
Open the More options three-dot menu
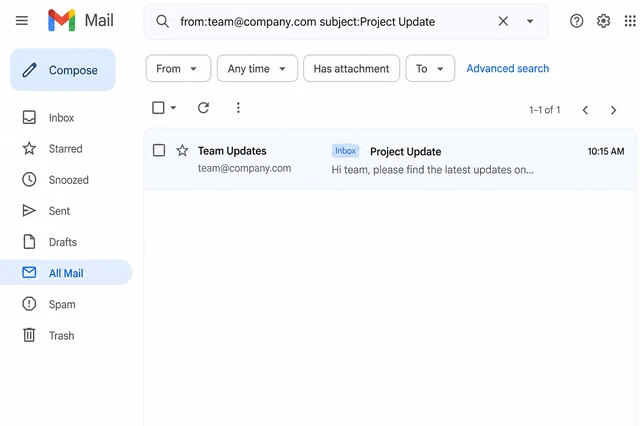pos(238,108)
